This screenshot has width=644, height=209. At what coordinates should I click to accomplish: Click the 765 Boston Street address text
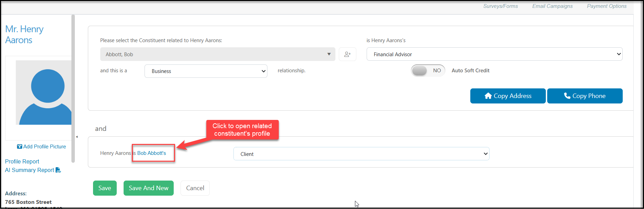[x=28, y=202]
